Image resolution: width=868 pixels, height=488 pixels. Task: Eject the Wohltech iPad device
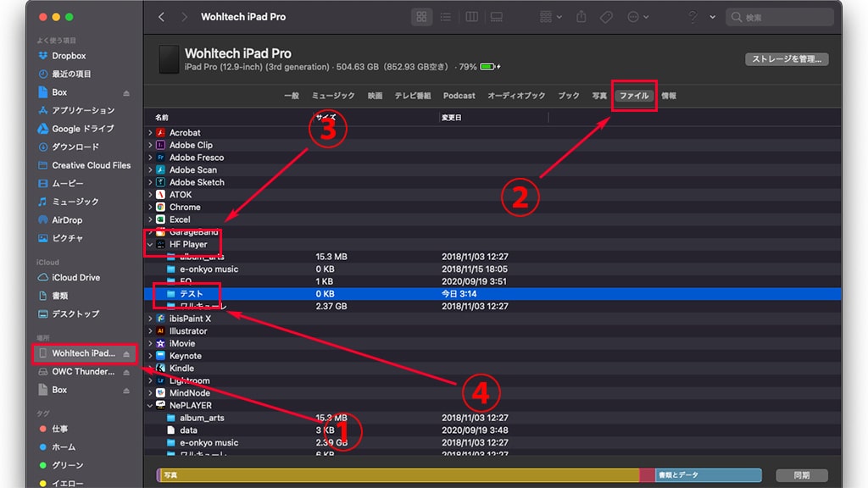tap(126, 354)
